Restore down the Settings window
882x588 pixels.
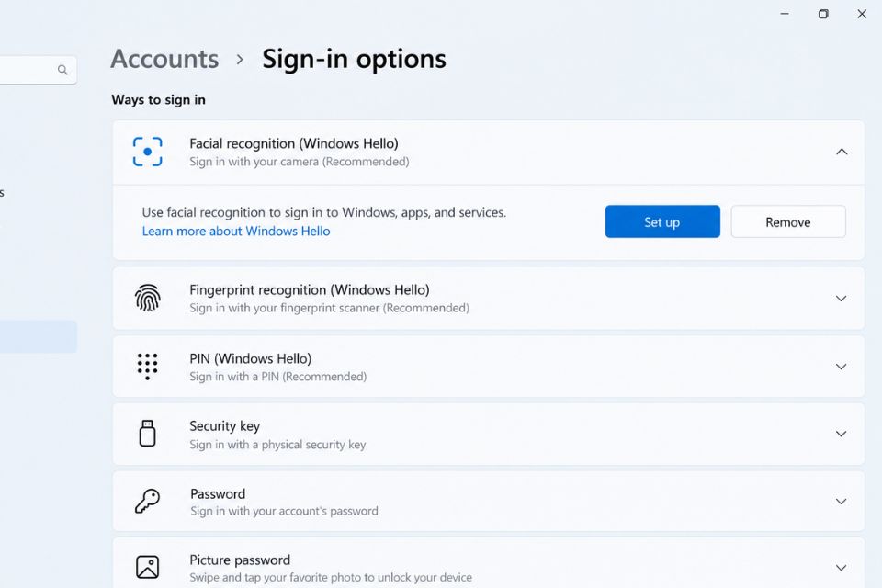tap(823, 14)
